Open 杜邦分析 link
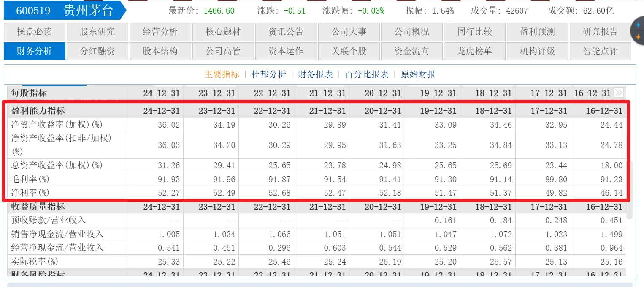This screenshot has height=287, width=644. [x=268, y=74]
